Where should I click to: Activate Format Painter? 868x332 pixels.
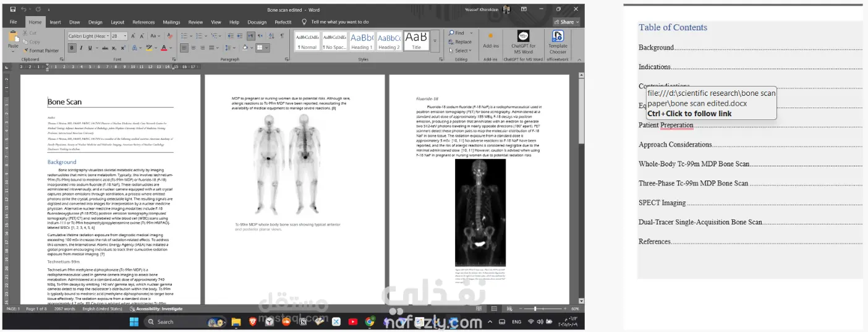40,51
